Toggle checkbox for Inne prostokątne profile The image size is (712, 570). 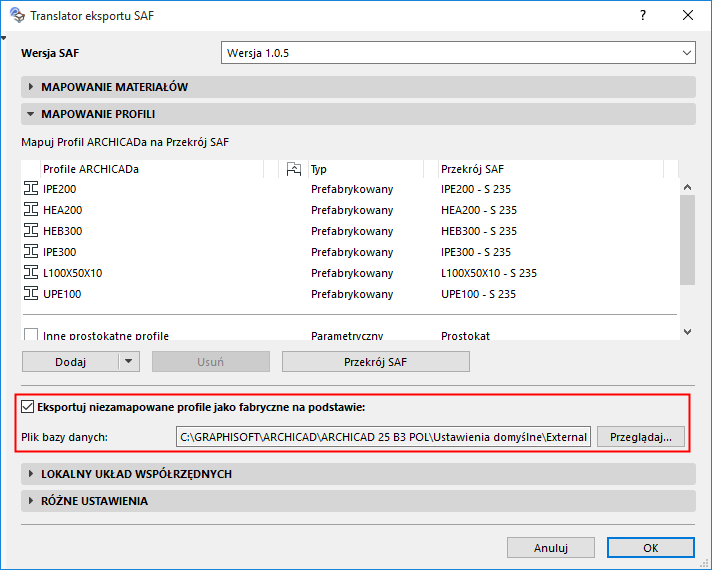tap(31, 335)
